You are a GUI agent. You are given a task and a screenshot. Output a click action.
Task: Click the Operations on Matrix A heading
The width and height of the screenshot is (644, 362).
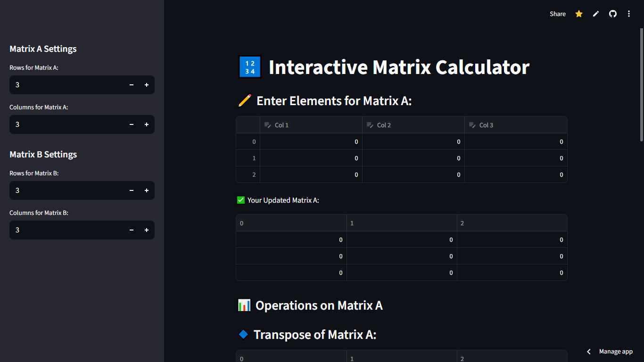tap(319, 305)
